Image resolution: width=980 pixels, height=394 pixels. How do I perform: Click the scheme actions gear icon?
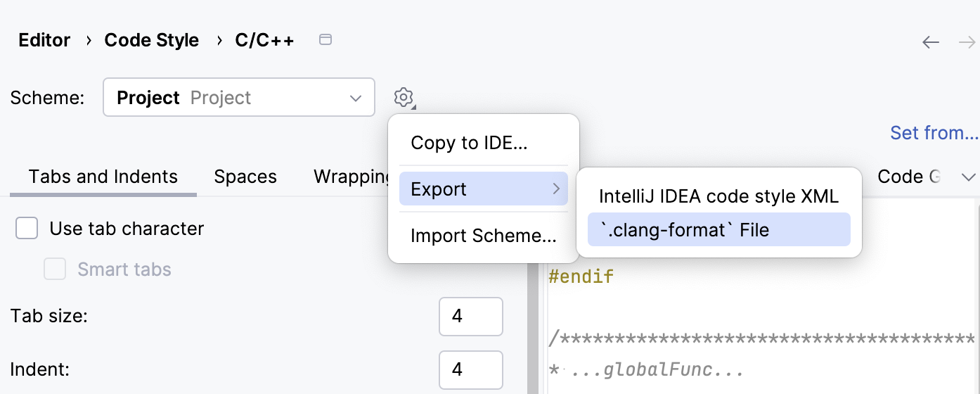(404, 97)
